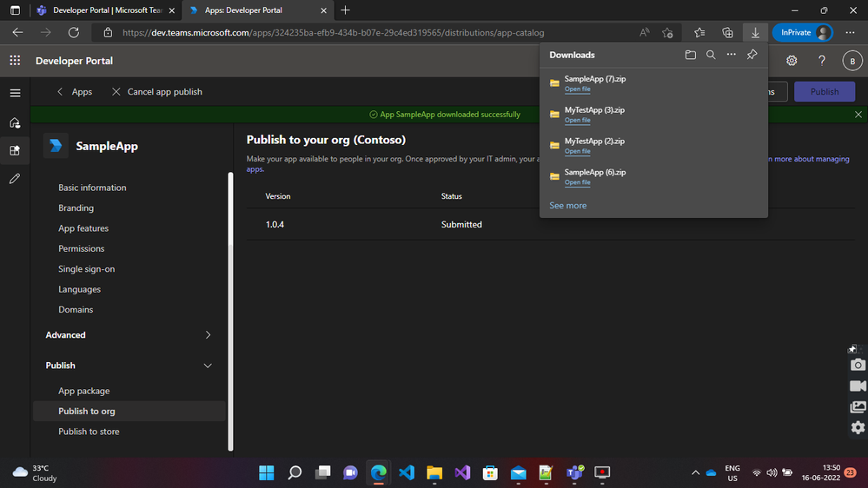Open browser Settings and more menu
868x488 pixels.
(851, 33)
